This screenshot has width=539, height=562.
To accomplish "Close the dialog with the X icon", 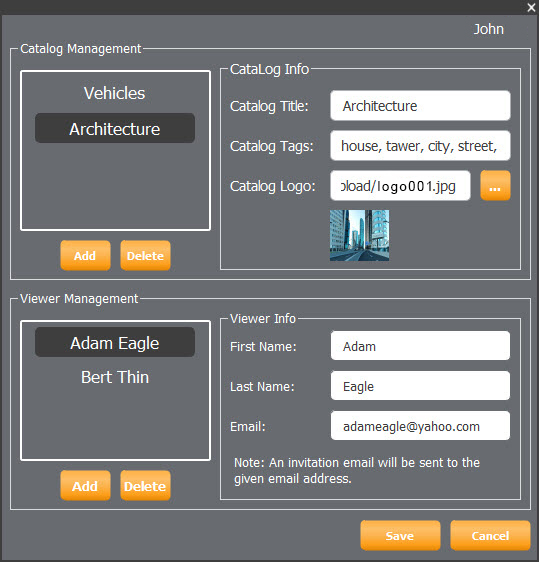I will 531,7.
